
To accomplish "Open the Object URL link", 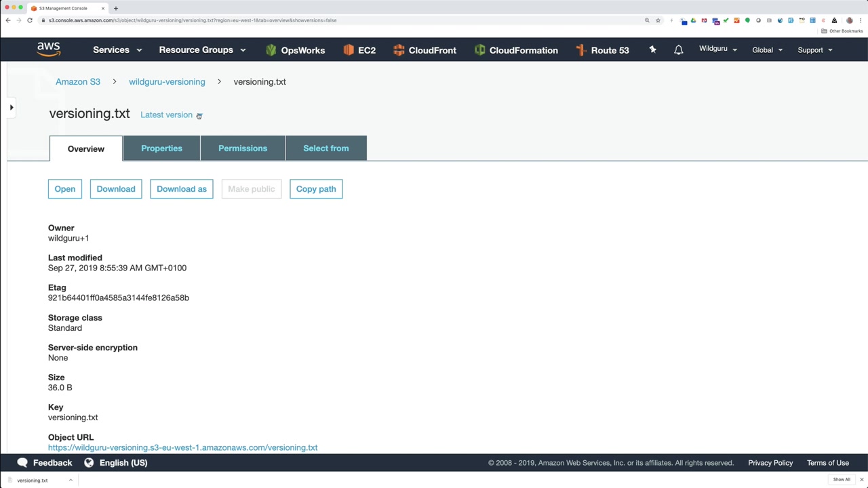I will [x=183, y=447].
